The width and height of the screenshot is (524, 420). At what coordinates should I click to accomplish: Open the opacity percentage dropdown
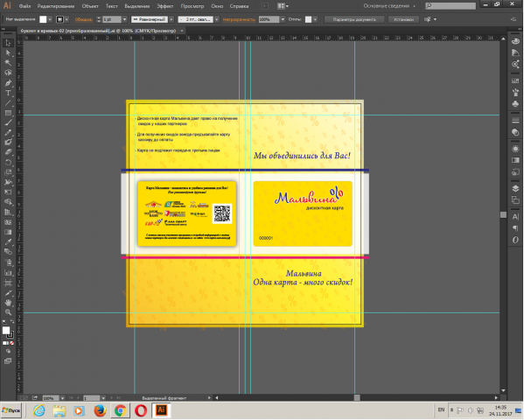[283, 19]
